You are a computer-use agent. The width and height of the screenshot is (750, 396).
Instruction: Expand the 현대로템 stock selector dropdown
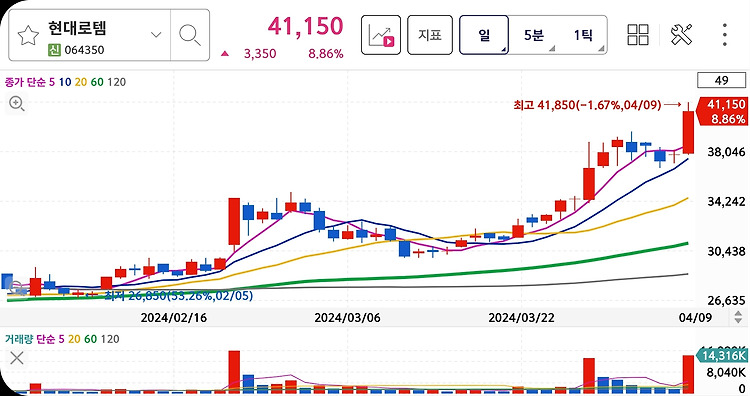pos(156,35)
